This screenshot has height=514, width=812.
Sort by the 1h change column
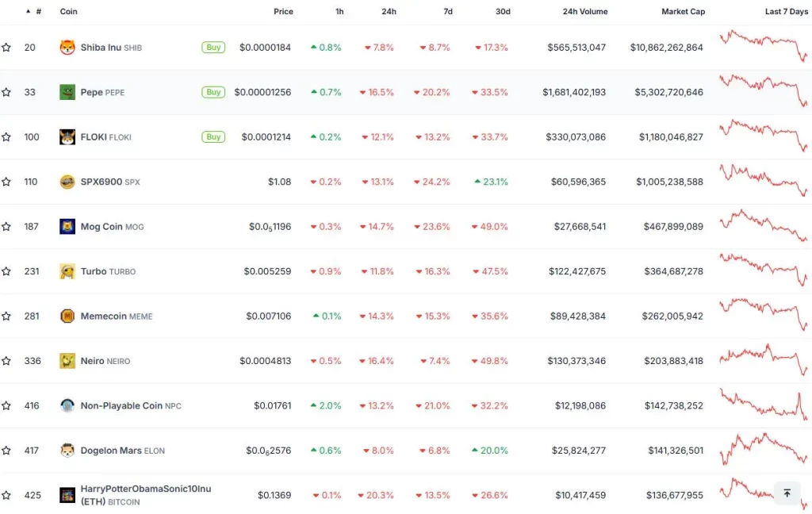point(339,11)
